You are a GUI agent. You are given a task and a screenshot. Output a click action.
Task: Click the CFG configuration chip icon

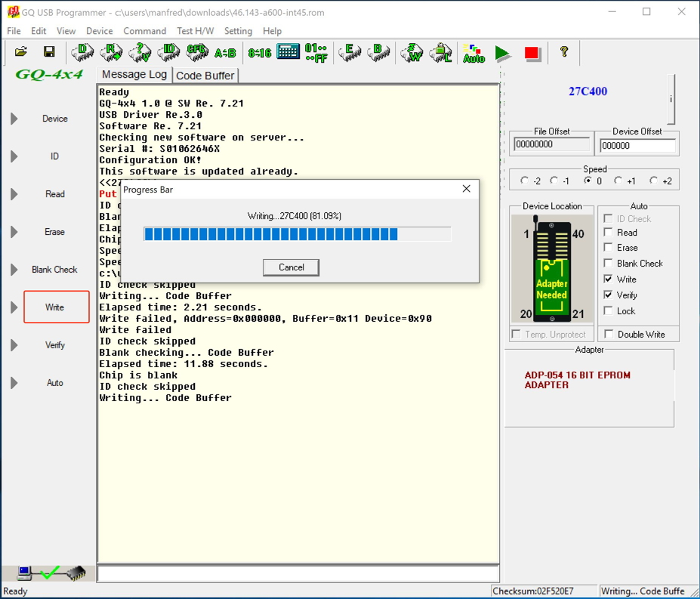coord(197,52)
